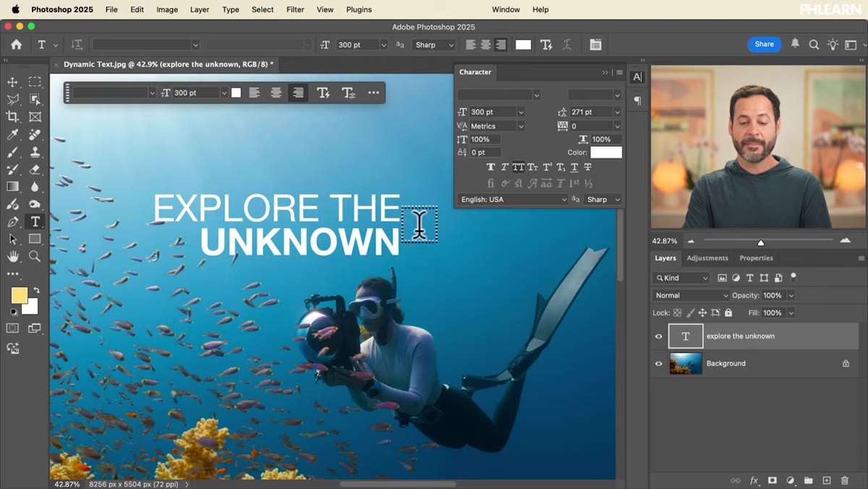Click the Navigator zoom slider handle

[761, 242]
